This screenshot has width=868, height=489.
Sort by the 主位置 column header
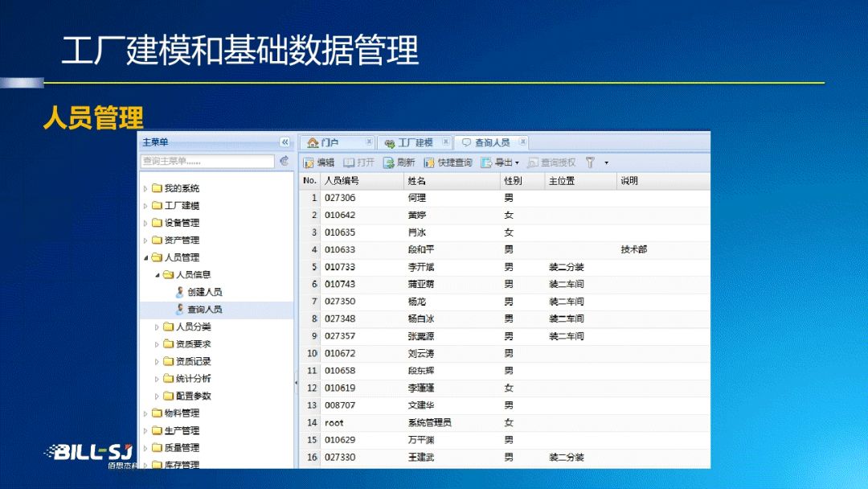click(580, 180)
